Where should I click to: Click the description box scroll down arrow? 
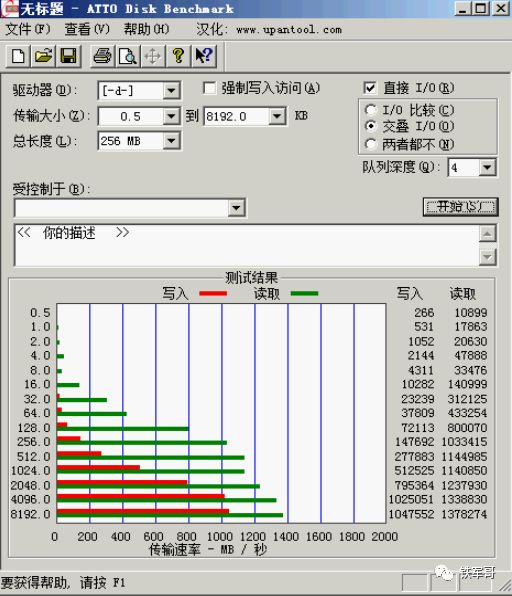point(487,257)
